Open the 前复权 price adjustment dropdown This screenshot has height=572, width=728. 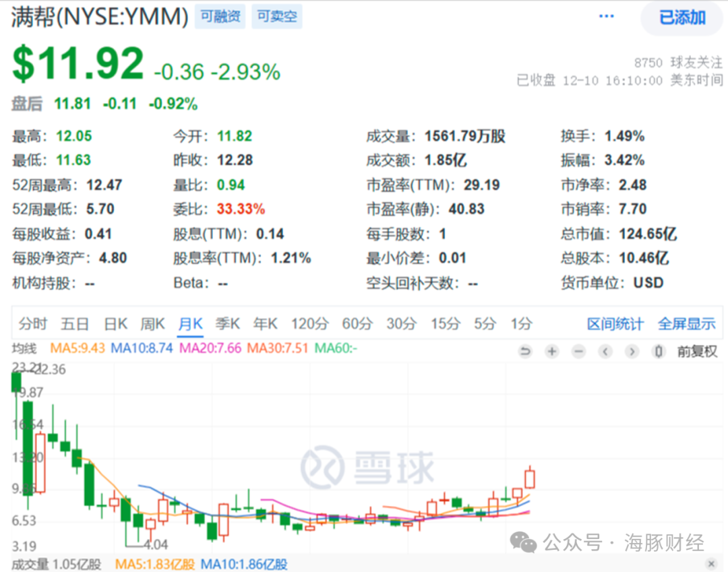pyautogui.click(x=697, y=351)
